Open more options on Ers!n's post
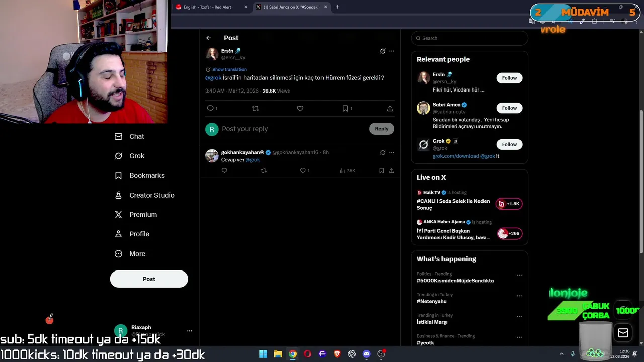This screenshot has width=644, height=362. tap(392, 51)
